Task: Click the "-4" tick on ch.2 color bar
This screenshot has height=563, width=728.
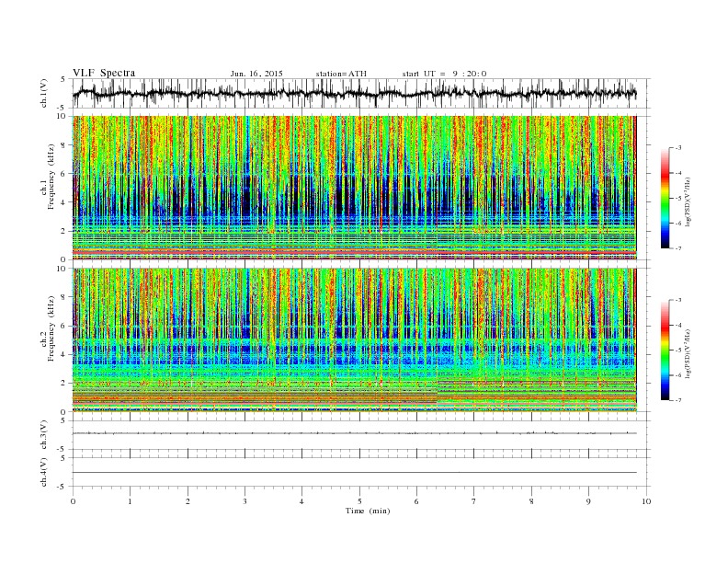Action: click(x=677, y=325)
